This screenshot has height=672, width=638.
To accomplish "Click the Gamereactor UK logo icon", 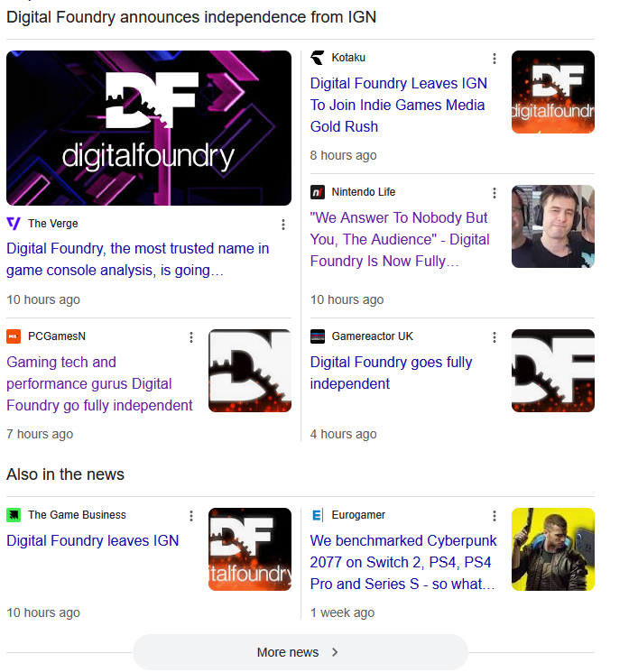I will tap(318, 336).
